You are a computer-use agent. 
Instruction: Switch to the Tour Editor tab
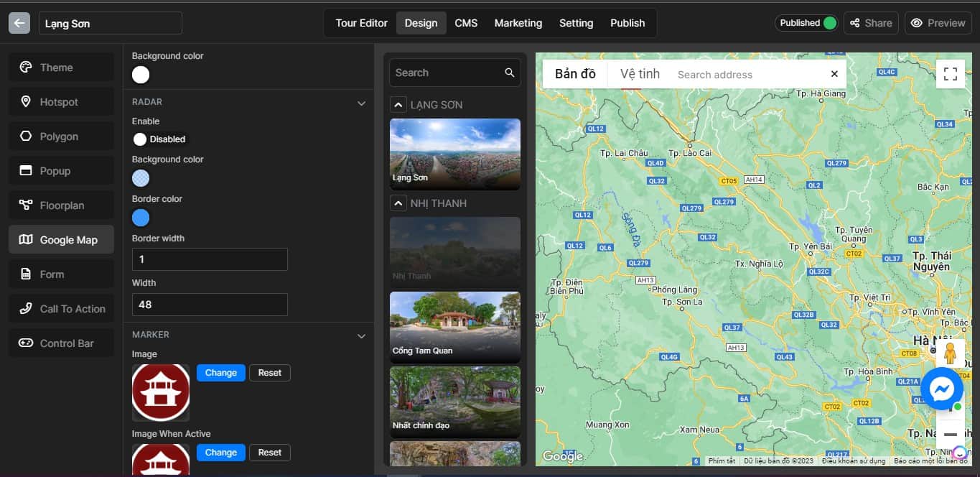point(361,23)
